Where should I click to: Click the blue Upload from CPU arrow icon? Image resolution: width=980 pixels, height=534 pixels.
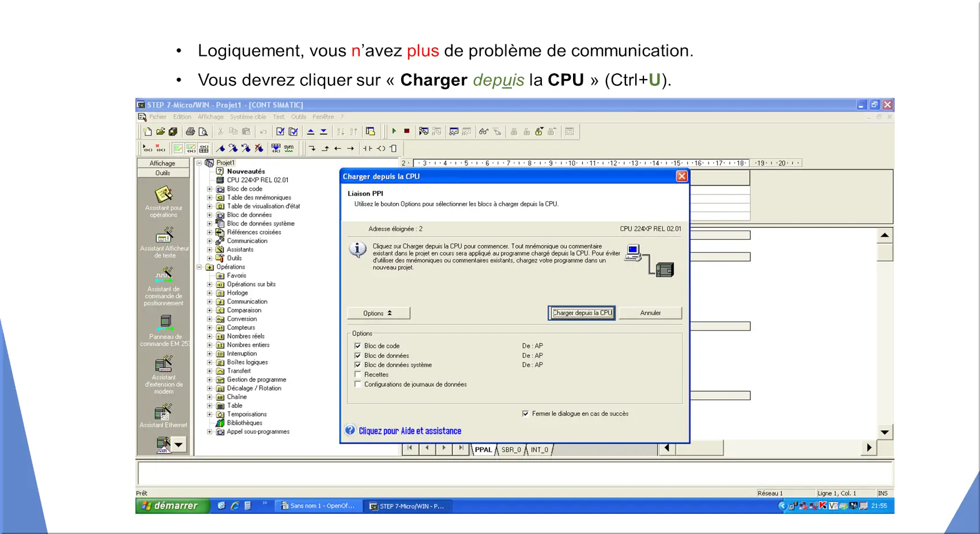311,131
